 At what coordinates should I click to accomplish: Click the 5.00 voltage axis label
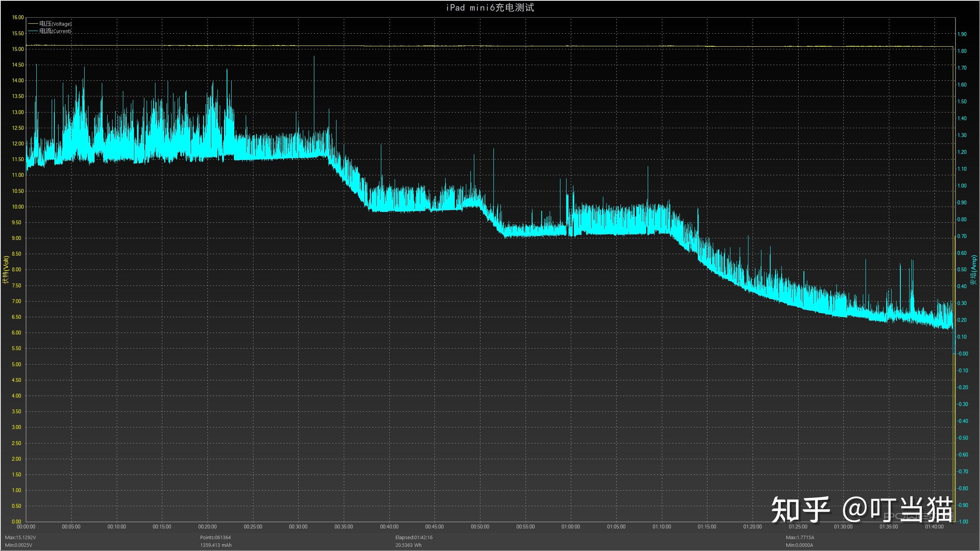16,364
